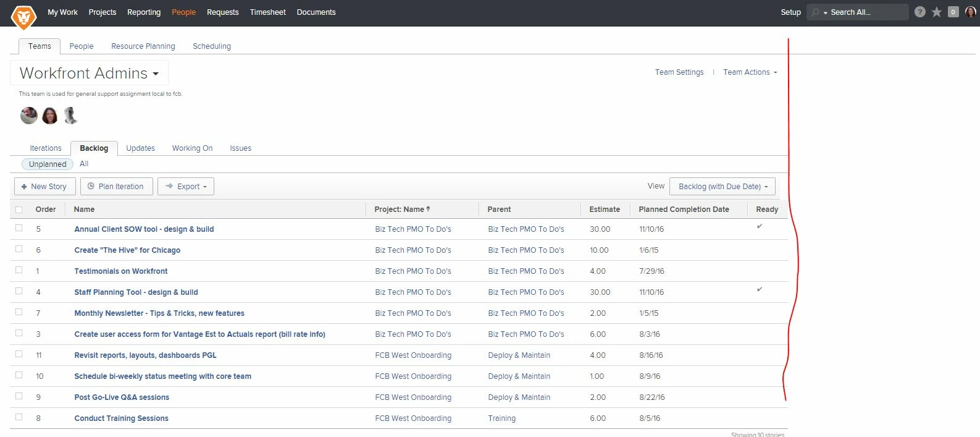Click the second team member avatar
The image size is (980, 437).
click(x=50, y=116)
